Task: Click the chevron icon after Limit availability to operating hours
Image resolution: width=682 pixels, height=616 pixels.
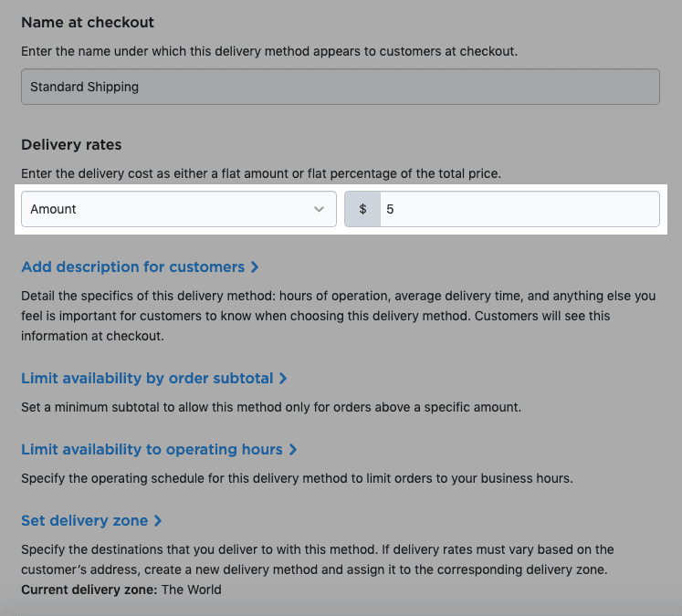Action: [x=292, y=450]
